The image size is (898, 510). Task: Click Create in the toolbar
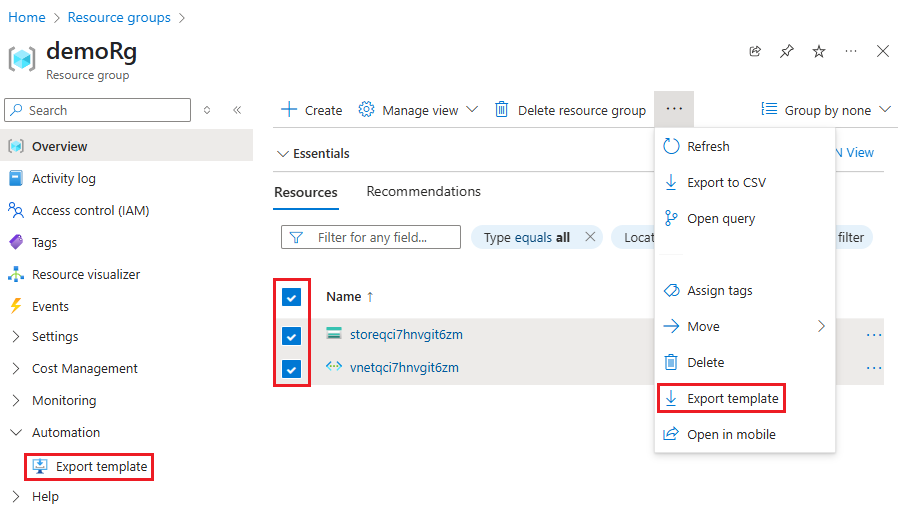[x=312, y=110]
